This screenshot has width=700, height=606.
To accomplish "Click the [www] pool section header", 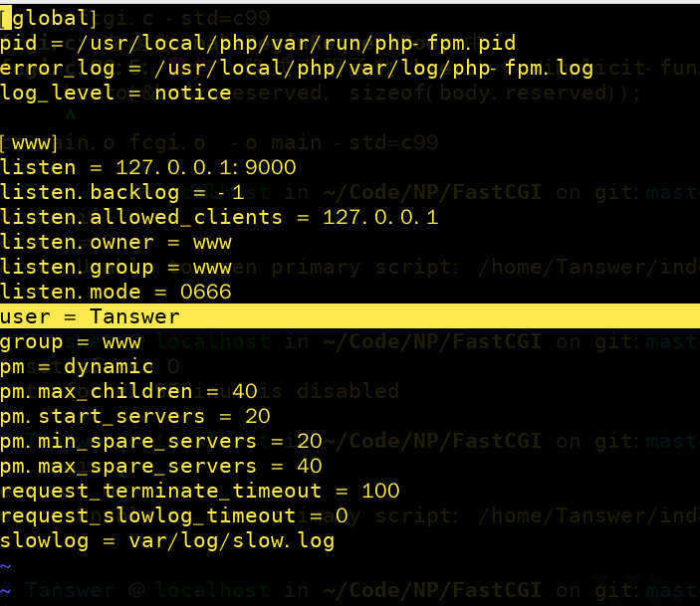I will (29, 143).
